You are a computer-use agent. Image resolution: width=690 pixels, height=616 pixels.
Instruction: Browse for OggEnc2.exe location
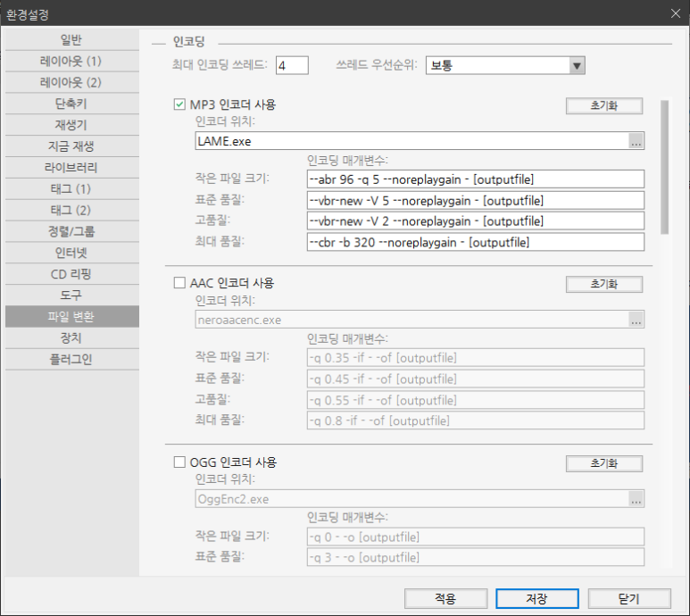[636, 499]
